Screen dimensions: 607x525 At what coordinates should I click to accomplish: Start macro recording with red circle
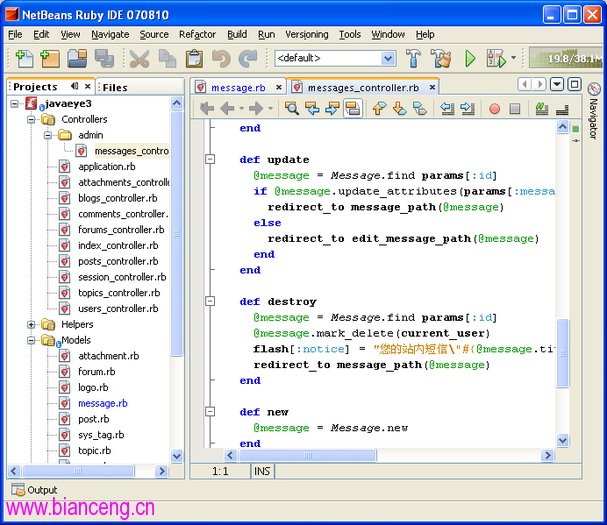point(494,109)
